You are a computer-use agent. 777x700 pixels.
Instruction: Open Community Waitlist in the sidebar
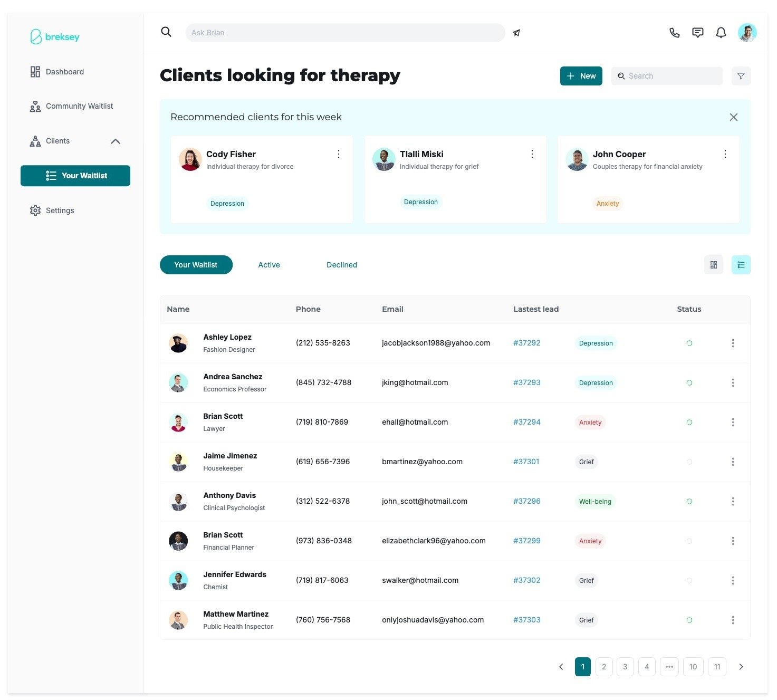click(79, 106)
